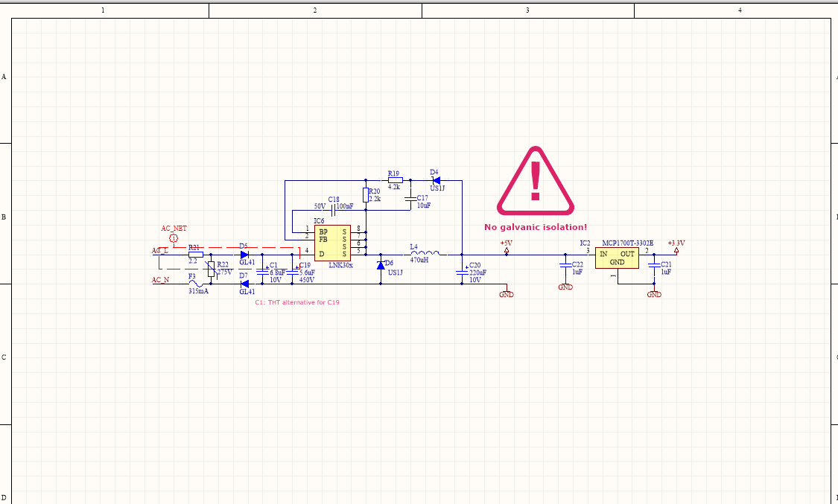Select the 275V varistor rating text
The image size is (838, 504).
click(224, 272)
